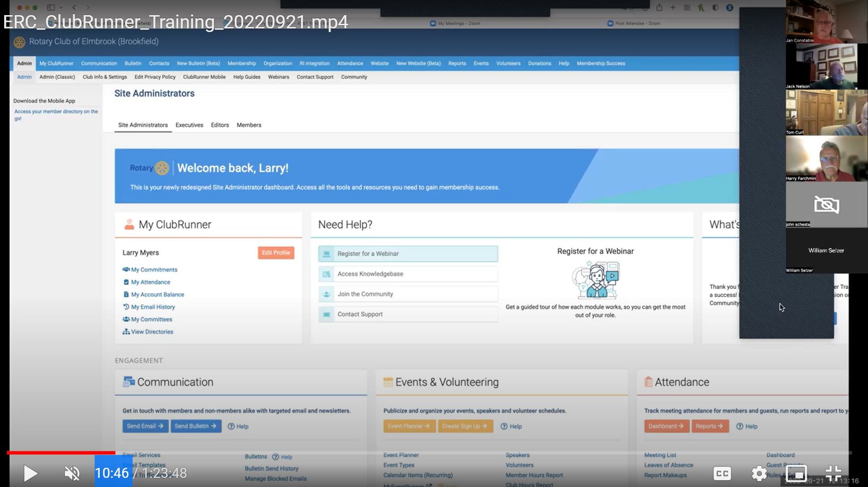868x487 pixels.
Task: Select Access Knowledgebase book icon
Action: pos(327,274)
